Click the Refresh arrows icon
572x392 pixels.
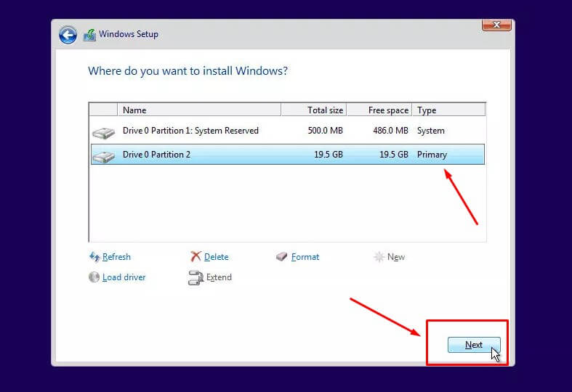(94, 257)
